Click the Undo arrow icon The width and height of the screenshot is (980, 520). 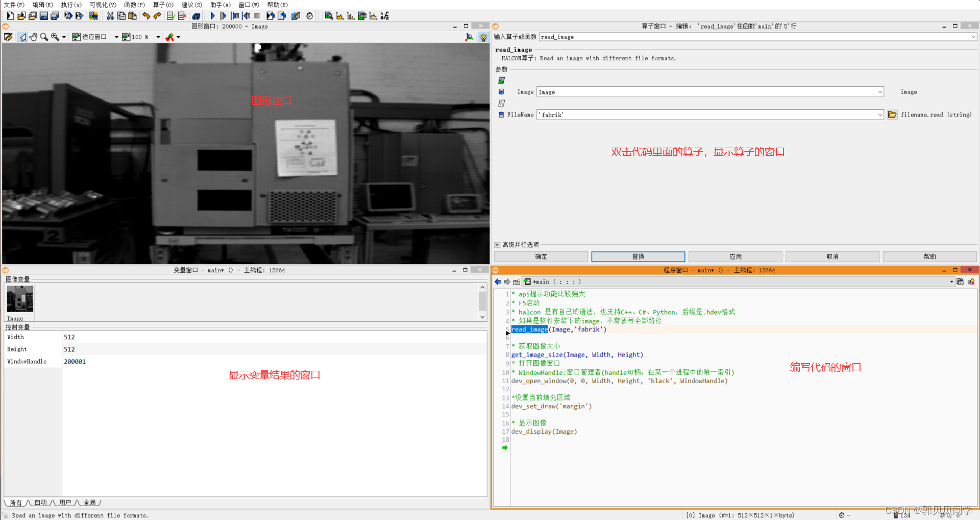tap(146, 16)
